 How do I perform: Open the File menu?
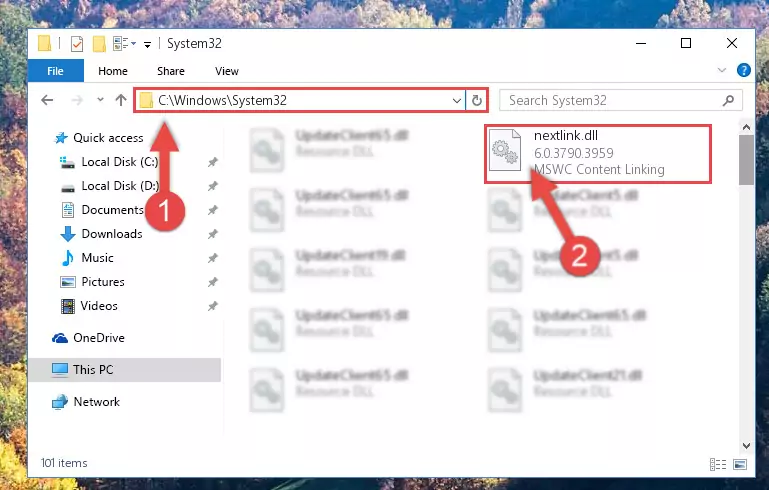(55, 71)
